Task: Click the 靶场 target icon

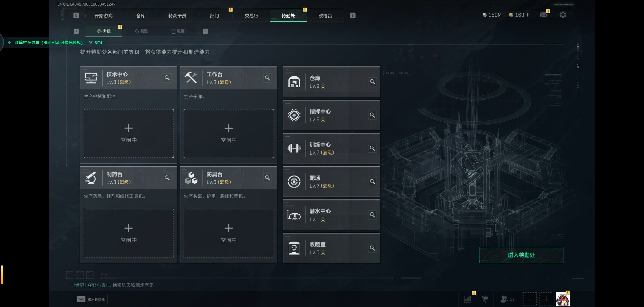Action: click(x=294, y=182)
